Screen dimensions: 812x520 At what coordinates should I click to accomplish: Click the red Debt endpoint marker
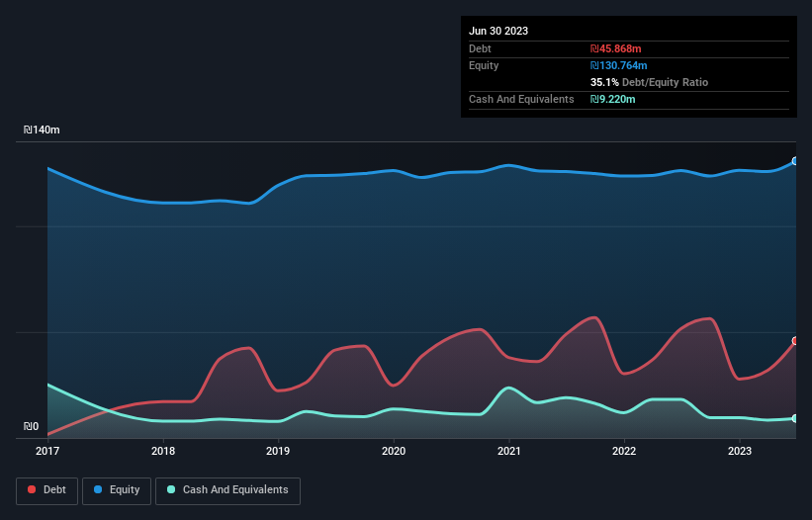(x=795, y=340)
